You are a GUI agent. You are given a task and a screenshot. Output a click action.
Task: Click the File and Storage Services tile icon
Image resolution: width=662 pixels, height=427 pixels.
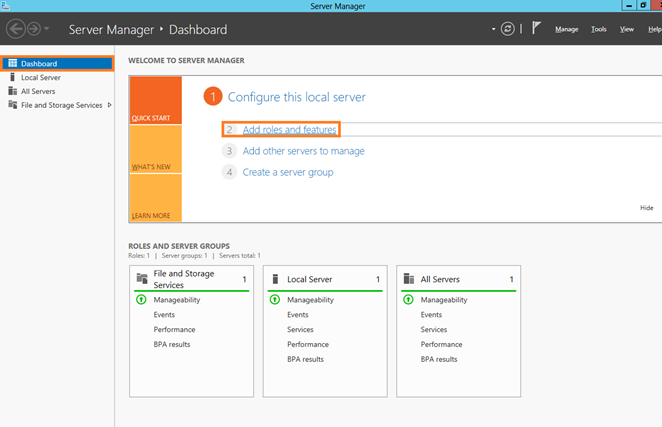point(141,279)
